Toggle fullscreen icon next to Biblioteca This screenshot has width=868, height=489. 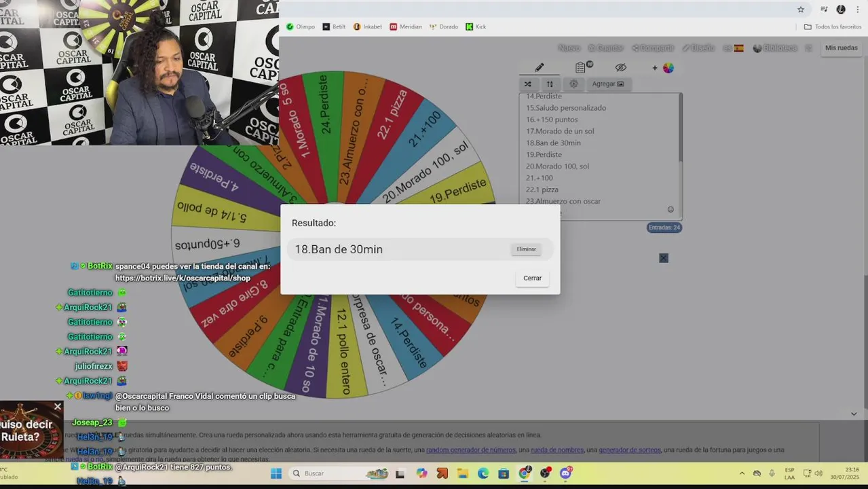click(808, 48)
